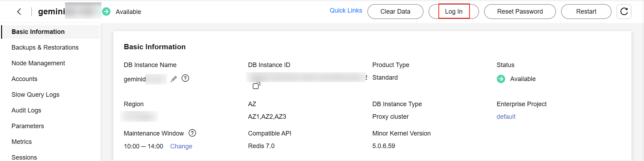Click the back arrow icon
The image size is (644, 161).
coord(19,12)
